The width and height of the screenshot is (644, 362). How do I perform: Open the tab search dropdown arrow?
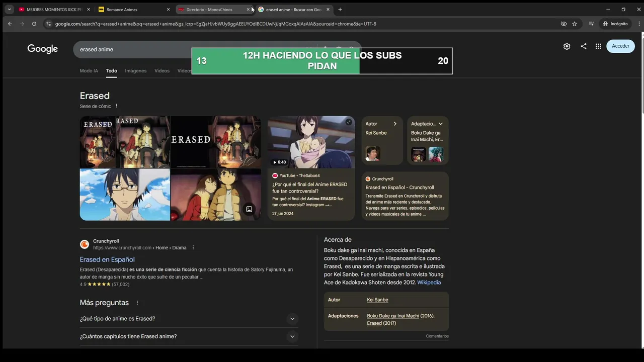click(9, 9)
